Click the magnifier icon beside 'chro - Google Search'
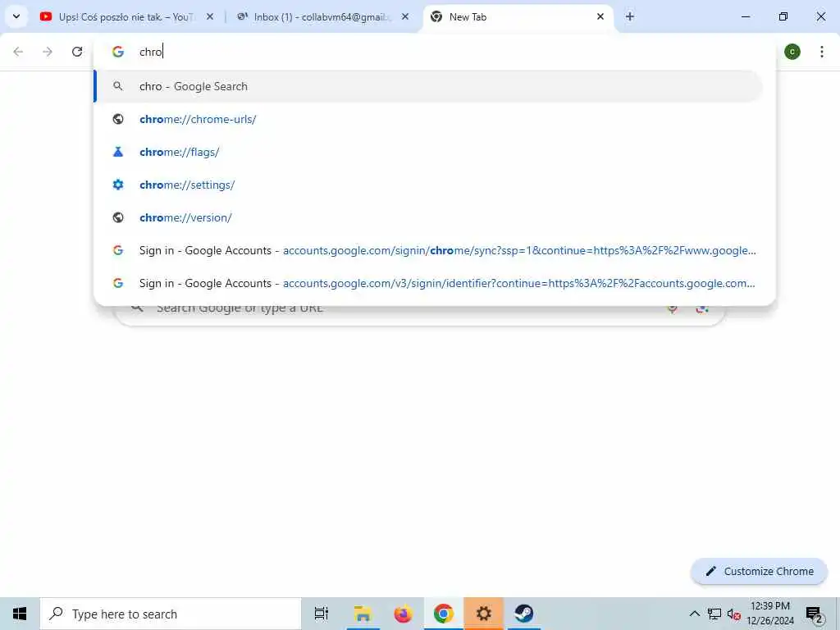Image resolution: width=840 pixels, height=630 pixels. pyautogui.click(x=118, y=86)
